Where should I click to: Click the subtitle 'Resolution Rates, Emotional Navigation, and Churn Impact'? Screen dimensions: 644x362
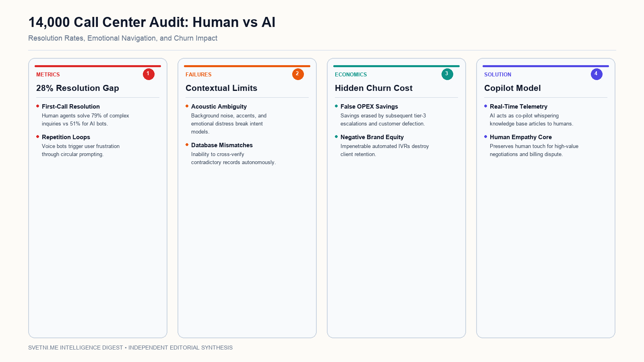pyautogui.click(x=123, y=38)
